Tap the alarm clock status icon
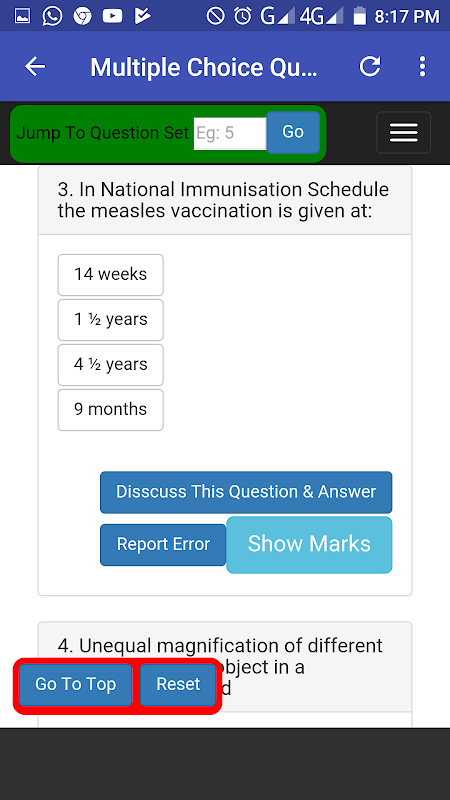This screenshot has width=450, height=800. tap(243, 16)
